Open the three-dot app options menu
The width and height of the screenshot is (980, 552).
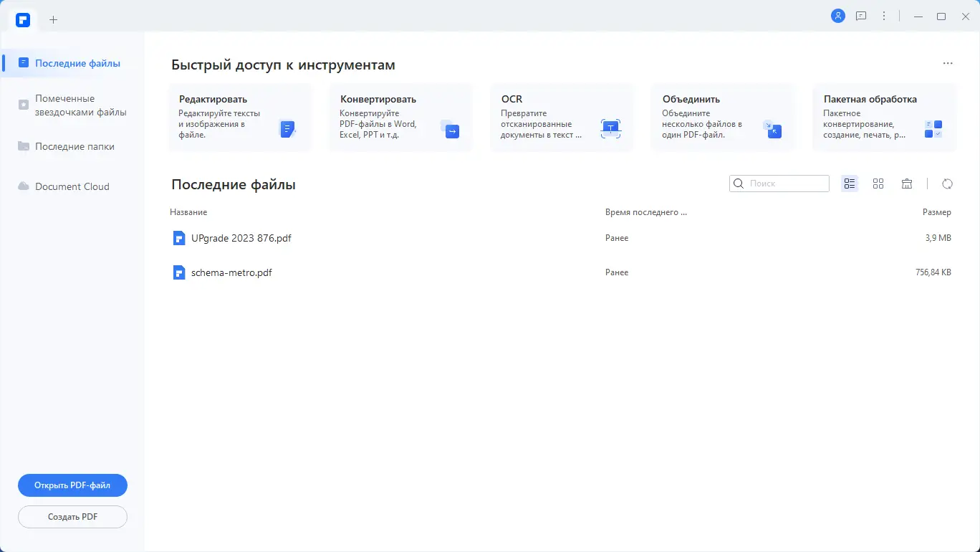(883, 15)
